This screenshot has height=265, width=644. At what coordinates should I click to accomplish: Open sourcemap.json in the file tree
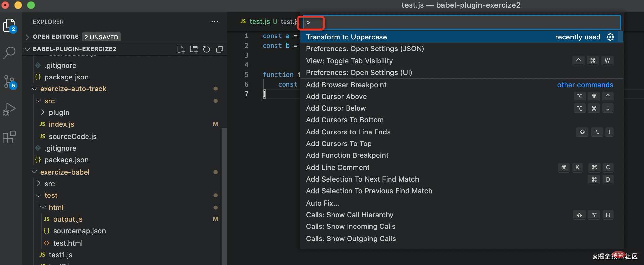click(79, 231)
